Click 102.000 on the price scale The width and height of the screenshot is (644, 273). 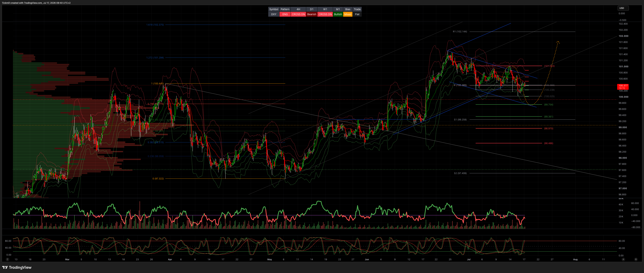point(623,36)
